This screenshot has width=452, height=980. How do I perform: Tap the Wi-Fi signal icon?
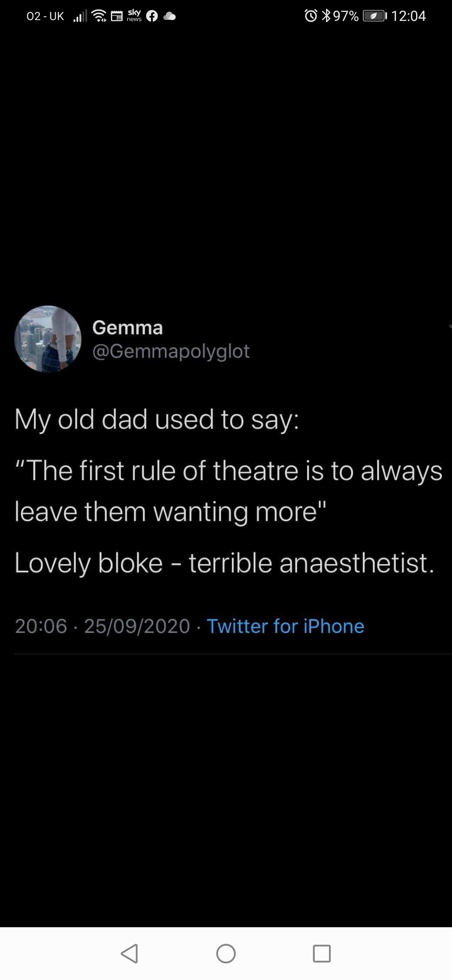click(x=99, y=16)
